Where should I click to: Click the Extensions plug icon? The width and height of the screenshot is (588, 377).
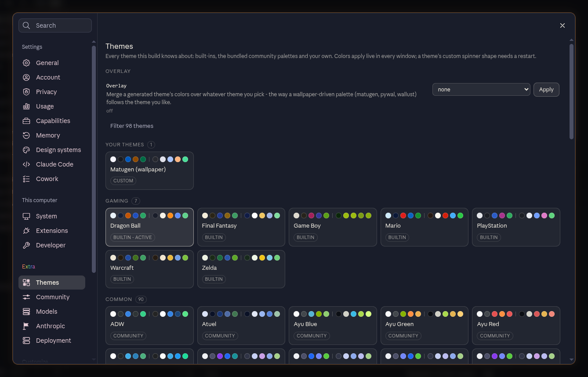tap(26, 231)
